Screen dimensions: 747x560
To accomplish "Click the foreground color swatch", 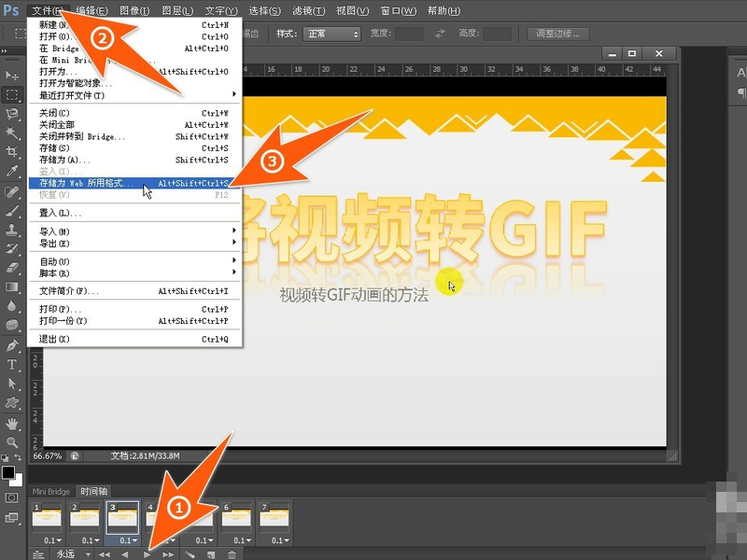I will [x=8, y=473].
